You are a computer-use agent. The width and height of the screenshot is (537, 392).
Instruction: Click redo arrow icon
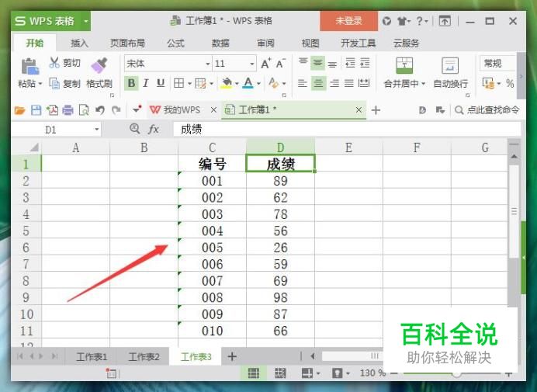(x=116, y=110)
